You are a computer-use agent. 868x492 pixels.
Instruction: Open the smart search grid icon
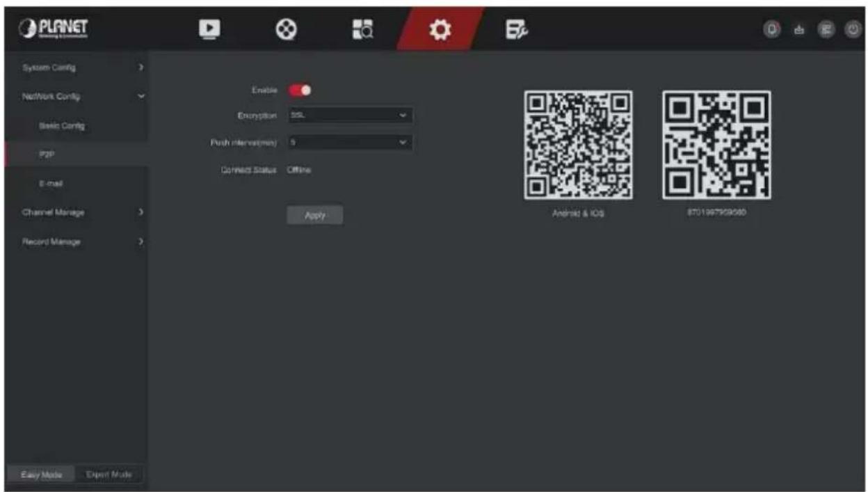[x=364, y=29]
